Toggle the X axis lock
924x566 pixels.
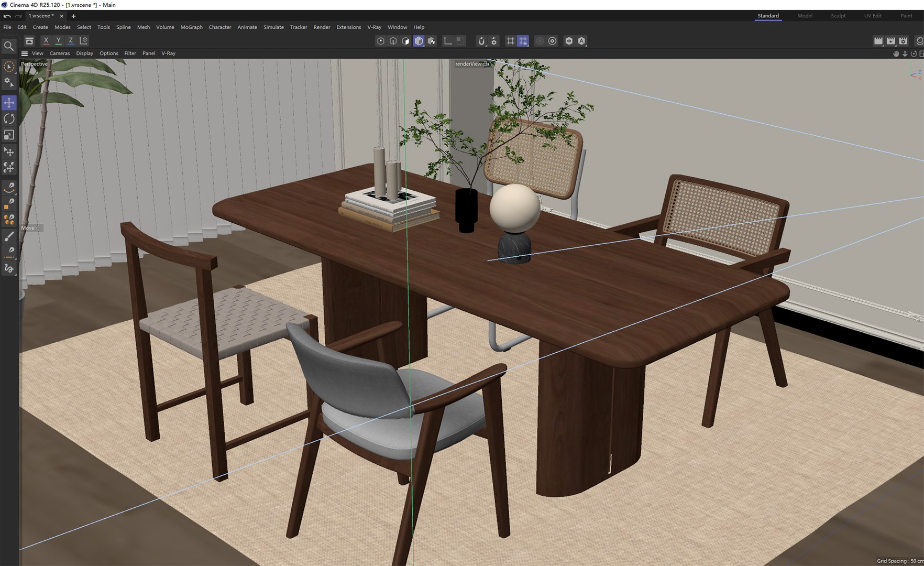(x=46, y=40)
